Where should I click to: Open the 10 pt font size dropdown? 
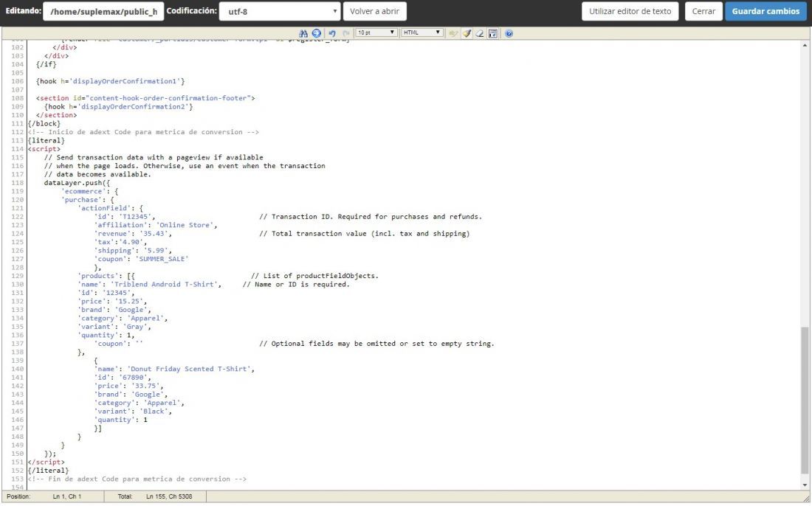click(376, 32)
